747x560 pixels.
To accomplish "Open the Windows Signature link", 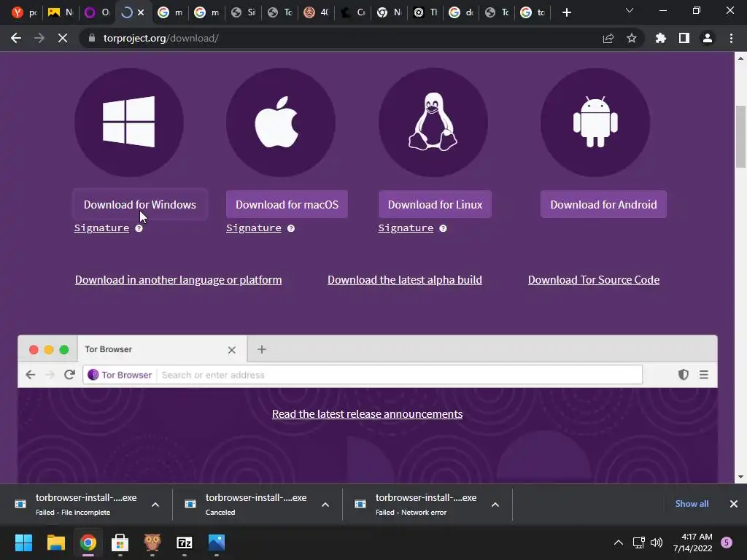I will coord(101,228).
